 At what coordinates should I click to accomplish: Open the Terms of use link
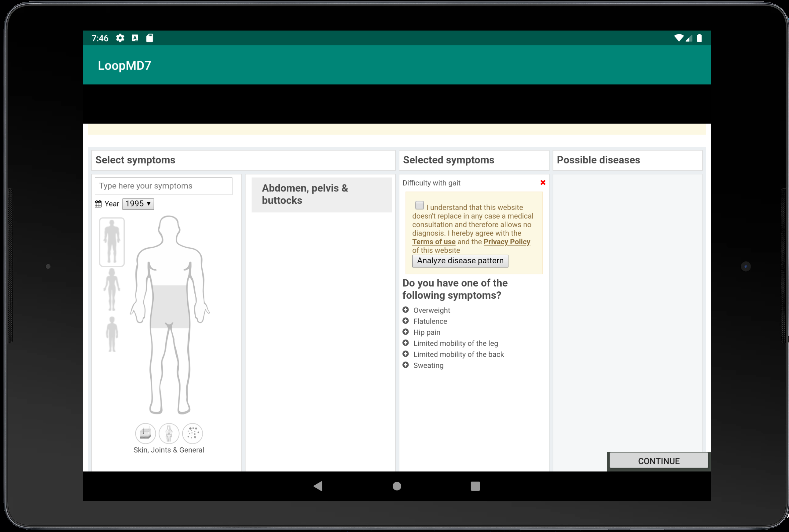pos(434,242)
